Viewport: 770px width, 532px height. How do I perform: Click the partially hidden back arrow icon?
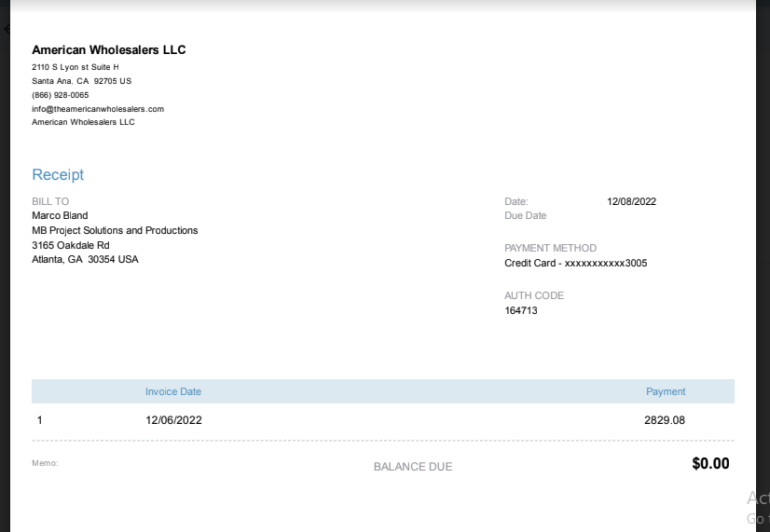pos(7,29)
